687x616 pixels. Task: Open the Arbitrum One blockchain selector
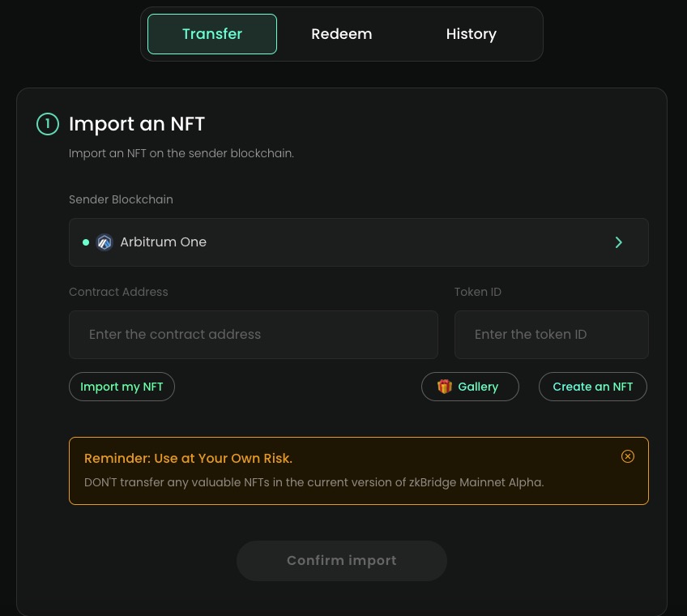(x=358, y=242)
